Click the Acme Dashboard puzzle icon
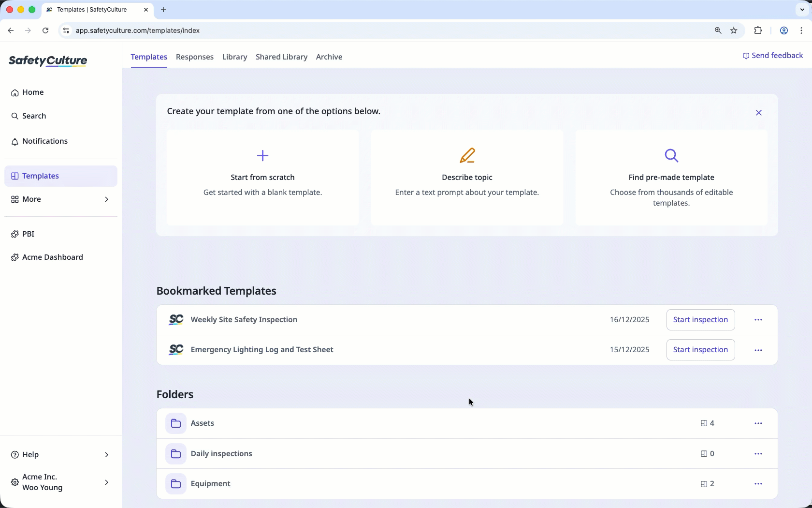This screenshot has width=812, height=508. 15,257
